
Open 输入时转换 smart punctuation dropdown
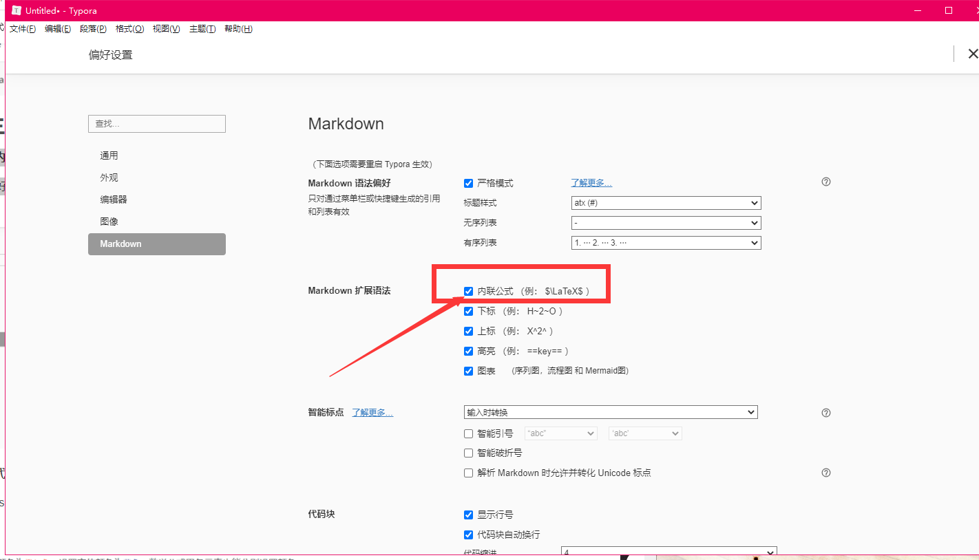pos(611,412)
